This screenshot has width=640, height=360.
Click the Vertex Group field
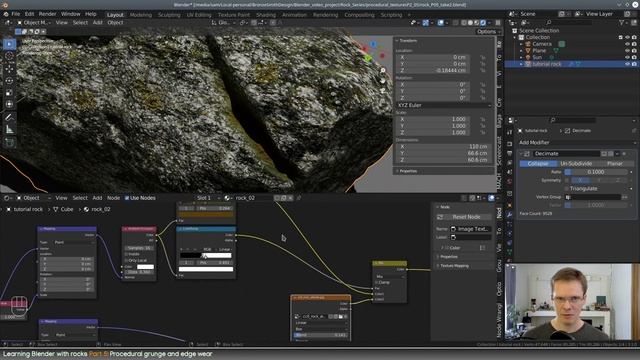point(593,197)
